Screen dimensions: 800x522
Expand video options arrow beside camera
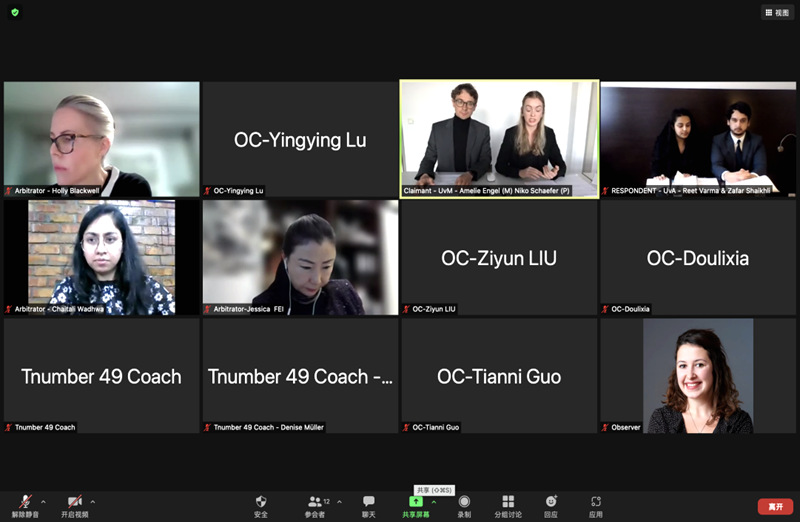tap(93, 502)
